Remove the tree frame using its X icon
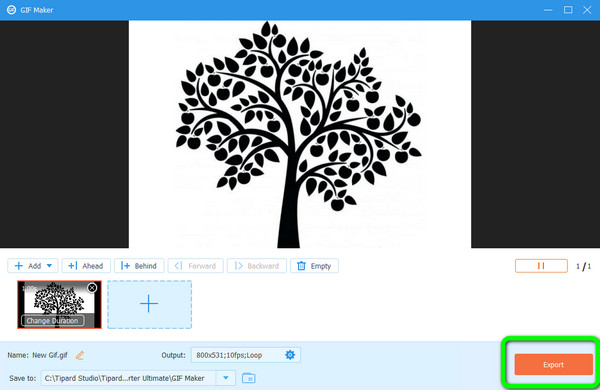600x390 pixels. click(92, 288)
